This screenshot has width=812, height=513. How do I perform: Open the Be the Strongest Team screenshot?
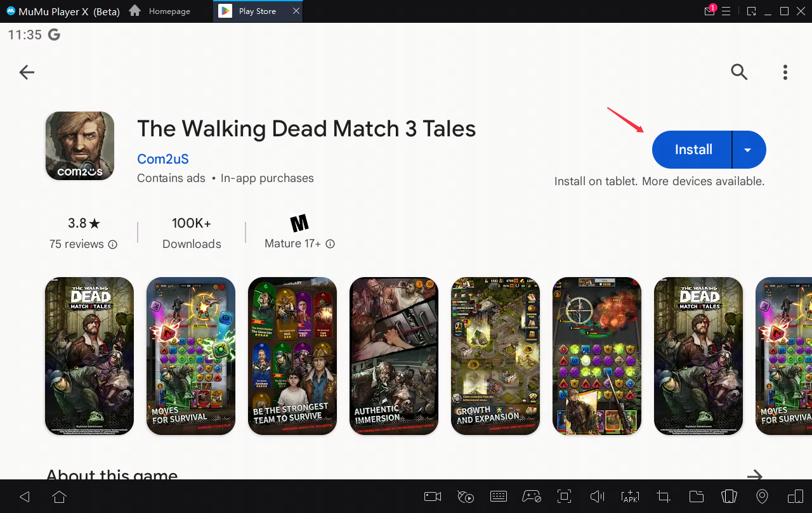click(292, 356)
